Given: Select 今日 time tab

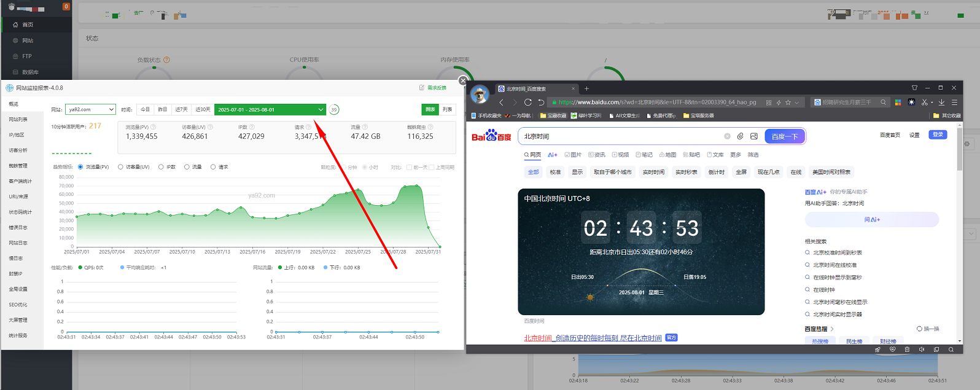Looking at the screenshot, I should tap(145, 109).
